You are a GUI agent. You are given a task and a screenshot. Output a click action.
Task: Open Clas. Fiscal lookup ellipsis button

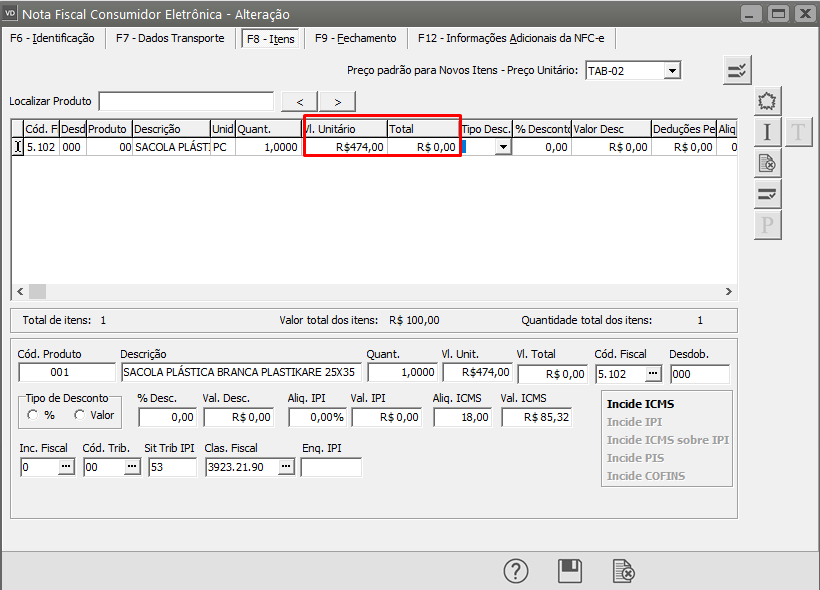(x=285, y=467)
